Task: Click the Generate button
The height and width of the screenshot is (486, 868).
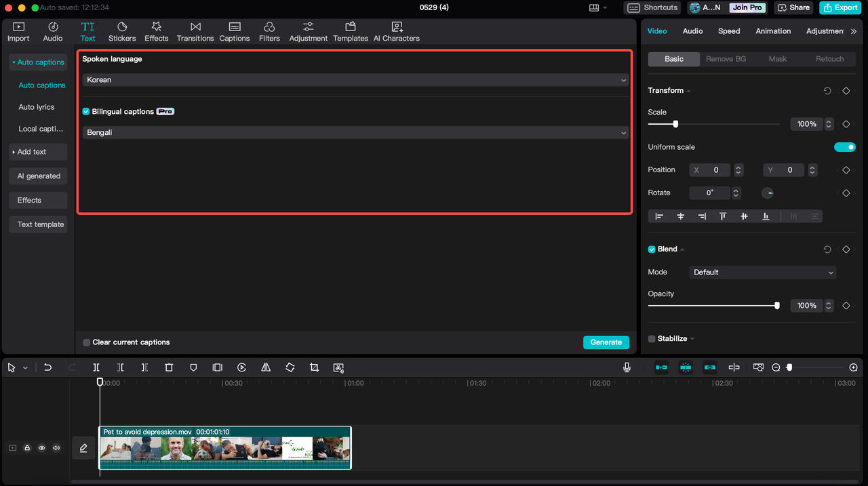Action: coord(606,342)
